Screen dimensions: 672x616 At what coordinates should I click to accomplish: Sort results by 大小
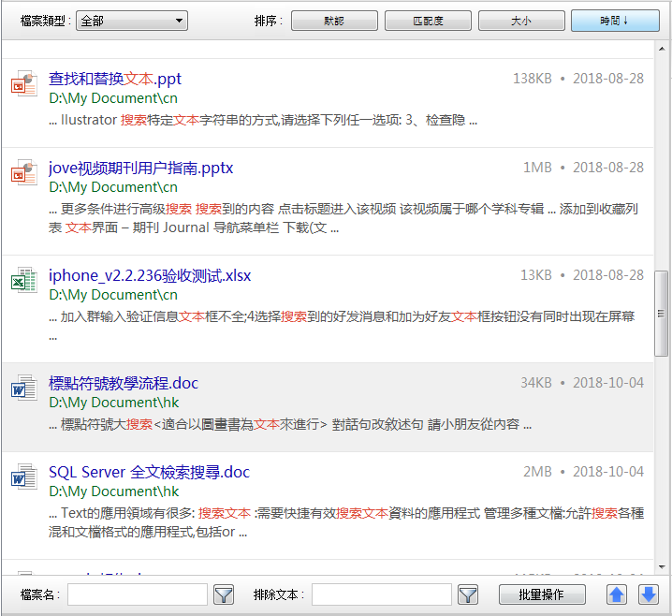pos(521,21)
